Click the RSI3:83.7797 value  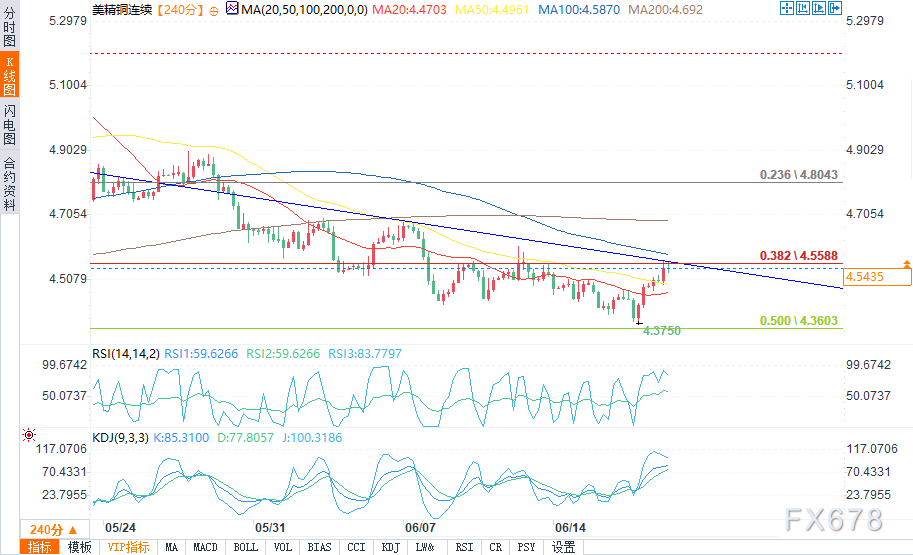pos(365,353)
